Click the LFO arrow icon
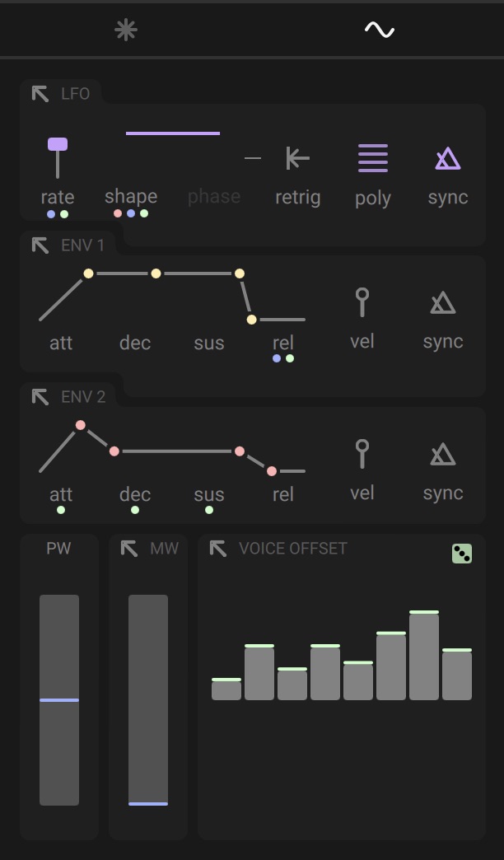The height and width of the screenshot is (860, 504). click(40, 94)
